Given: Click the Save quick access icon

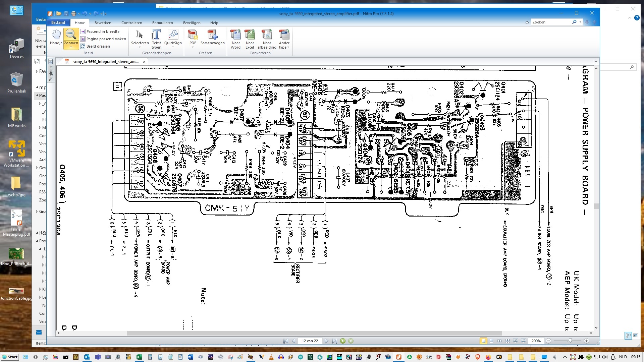Looking at the screenshot, I should click(x=66, y=13).
